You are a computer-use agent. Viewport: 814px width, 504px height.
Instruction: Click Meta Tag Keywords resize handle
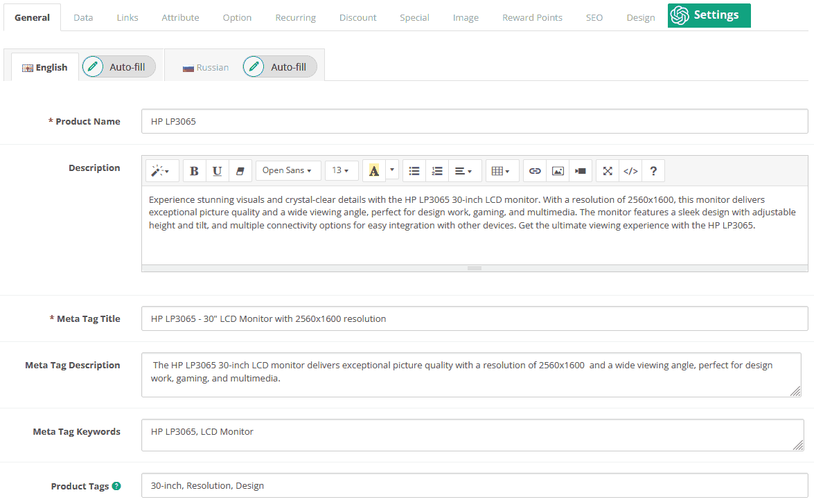(798, 445)
